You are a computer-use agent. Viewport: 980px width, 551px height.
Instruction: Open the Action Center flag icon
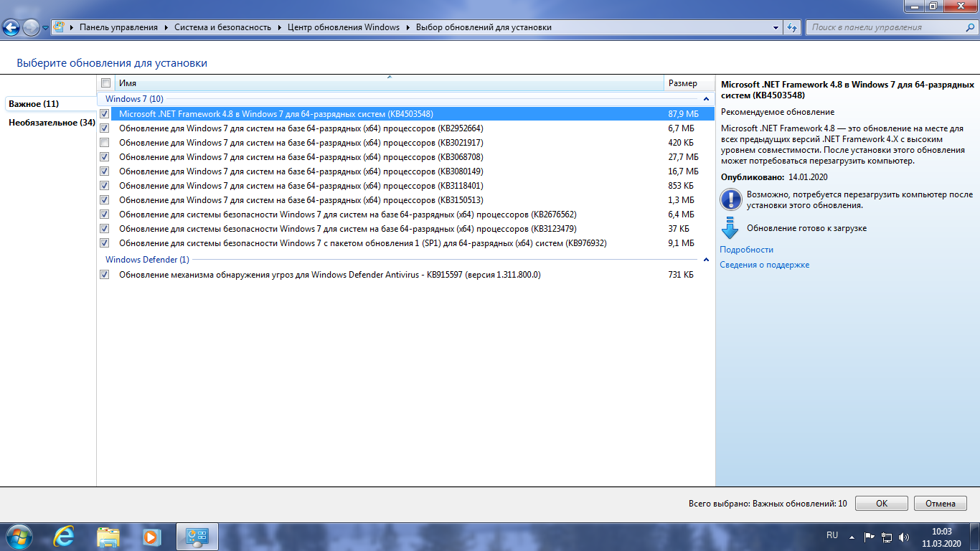pyautogui.click(x=869, y=537)
